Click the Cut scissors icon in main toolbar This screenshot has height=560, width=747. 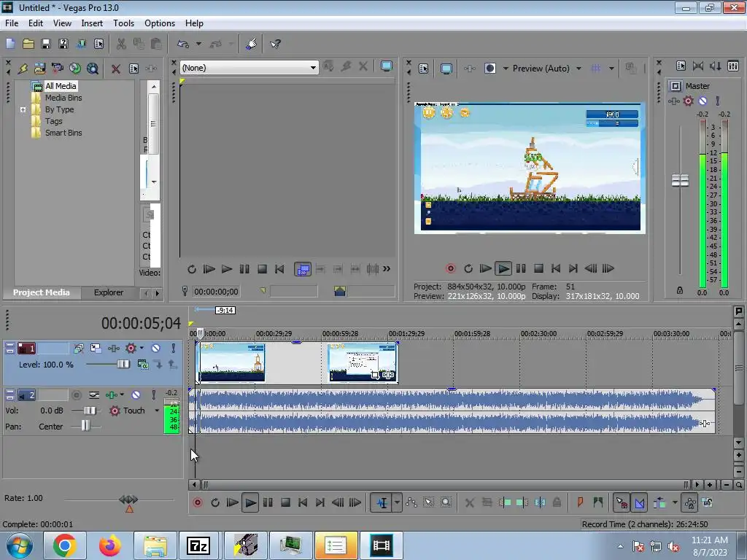121,44
